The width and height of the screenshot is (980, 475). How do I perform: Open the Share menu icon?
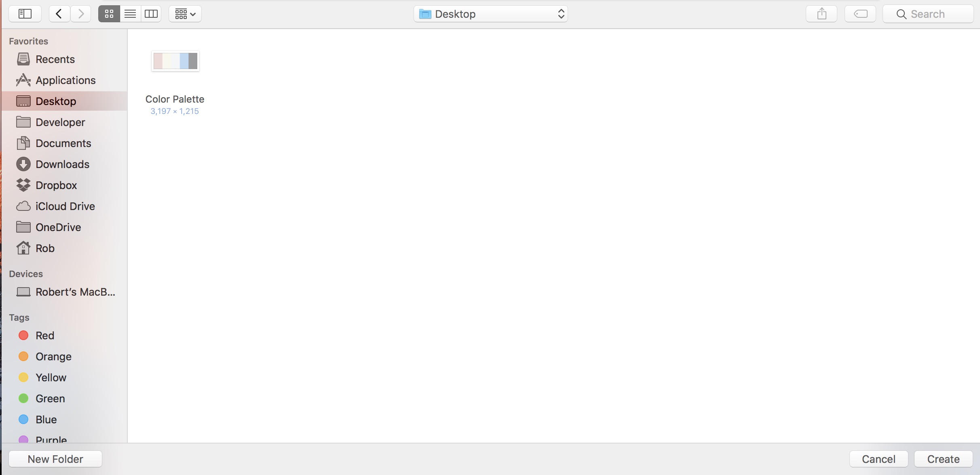click(x=822, y=13)
